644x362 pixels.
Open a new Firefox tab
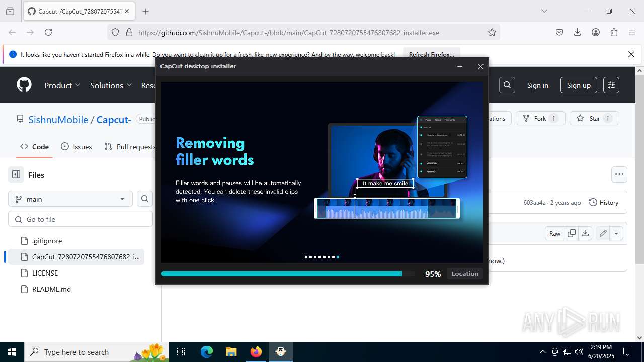click(x=146, y=11)
